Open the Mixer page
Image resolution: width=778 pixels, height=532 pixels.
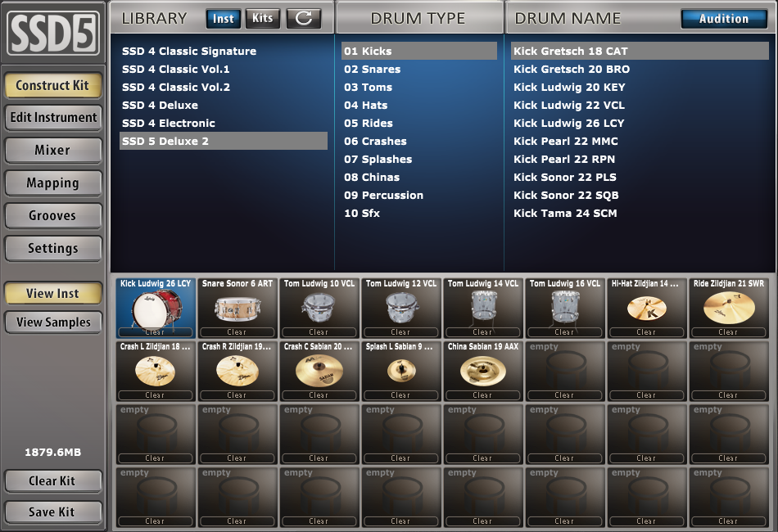click(x=52, y=151)
